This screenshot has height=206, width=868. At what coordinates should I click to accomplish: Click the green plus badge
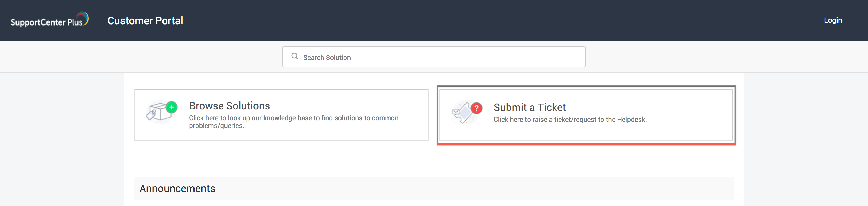172,107
